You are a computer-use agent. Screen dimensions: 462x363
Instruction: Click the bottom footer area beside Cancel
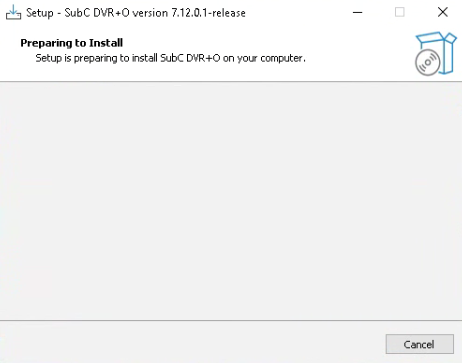click(190, 343)
